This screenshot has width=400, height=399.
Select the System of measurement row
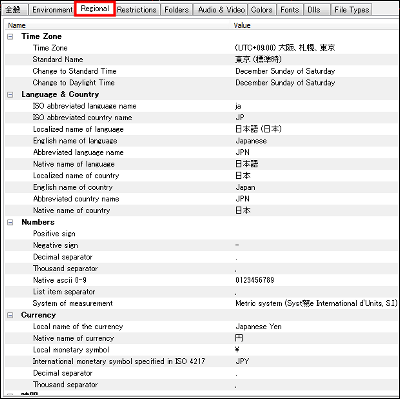pyautogui.click(x=202, y=304)
